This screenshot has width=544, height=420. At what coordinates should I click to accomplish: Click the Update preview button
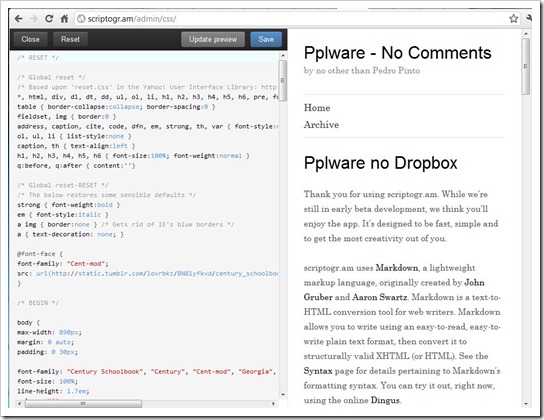click(213, 39)
